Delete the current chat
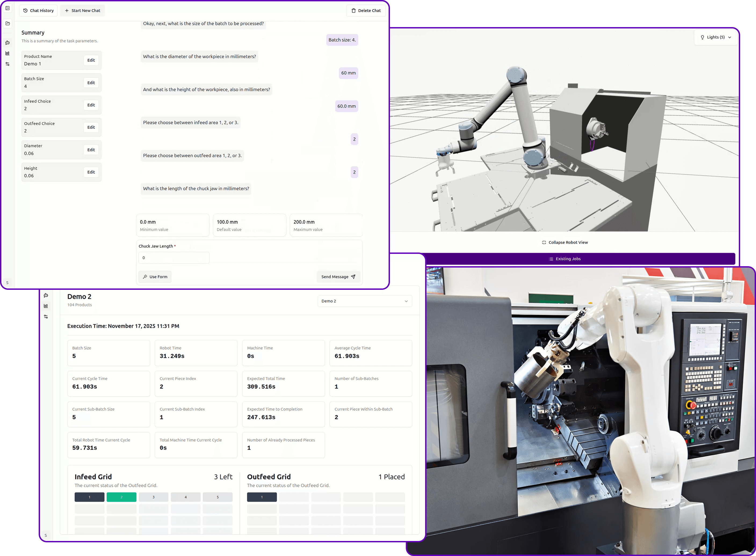 coord(366,10)
